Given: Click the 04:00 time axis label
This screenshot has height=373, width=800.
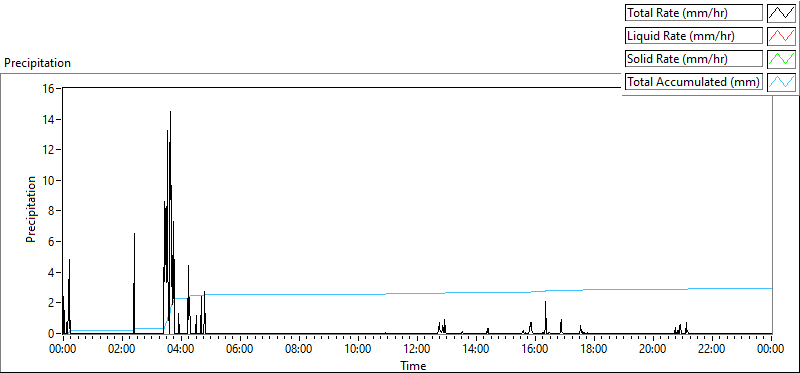Looking at the screenshot, I should [181, 350].
